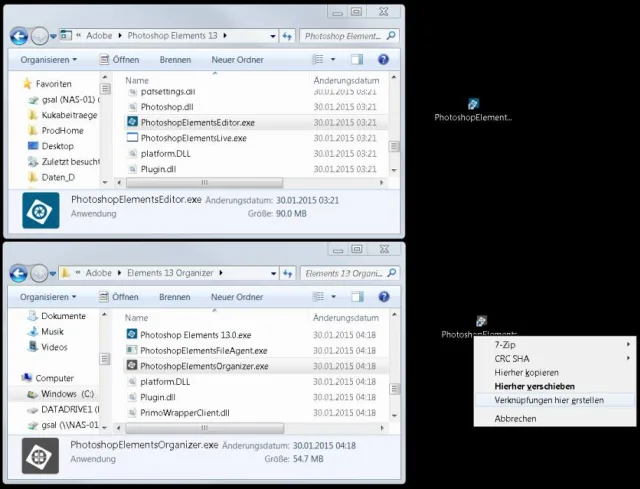Expand address bar history in Elements 13 Organizer window
This screenshot has width=640, height=489.
click(273, 273)
